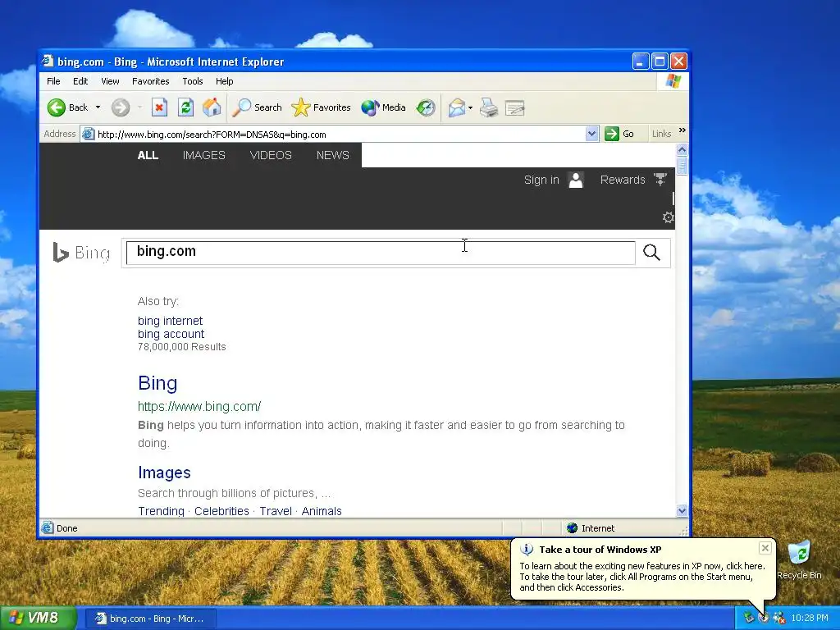Open the 'bing account' suggestion link
The image size is (840, 630).
pyautogui.click(x=171, y=335)
